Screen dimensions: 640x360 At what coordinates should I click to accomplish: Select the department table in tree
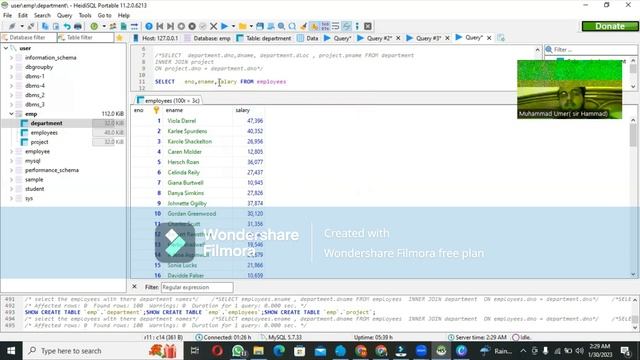(x=47, y=123)
